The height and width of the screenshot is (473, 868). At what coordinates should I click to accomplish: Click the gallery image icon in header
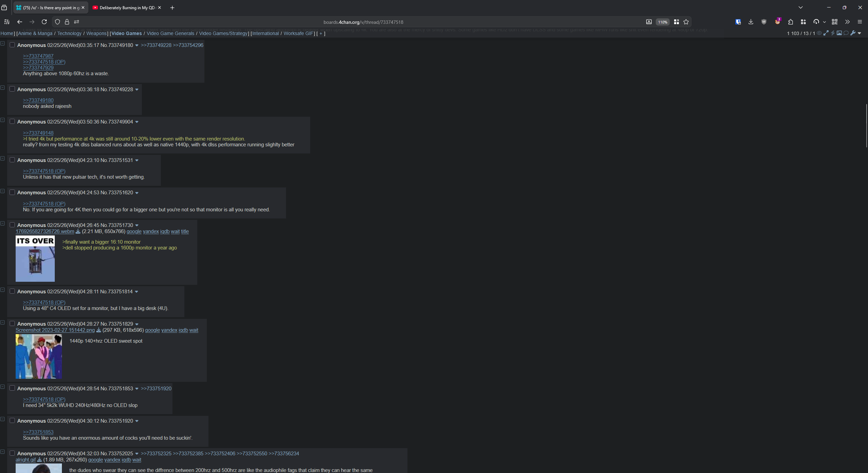(x=839, y=33)
